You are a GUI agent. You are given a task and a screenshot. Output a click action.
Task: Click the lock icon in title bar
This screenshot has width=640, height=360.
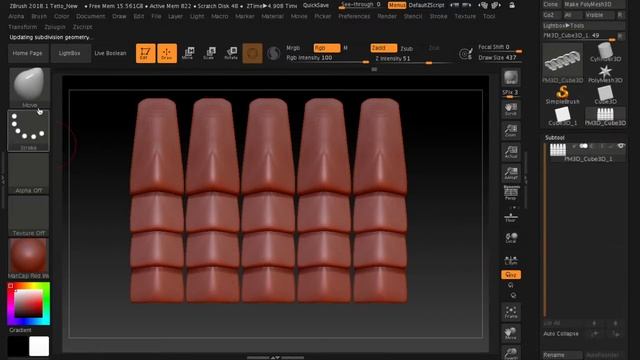point(512,5)
